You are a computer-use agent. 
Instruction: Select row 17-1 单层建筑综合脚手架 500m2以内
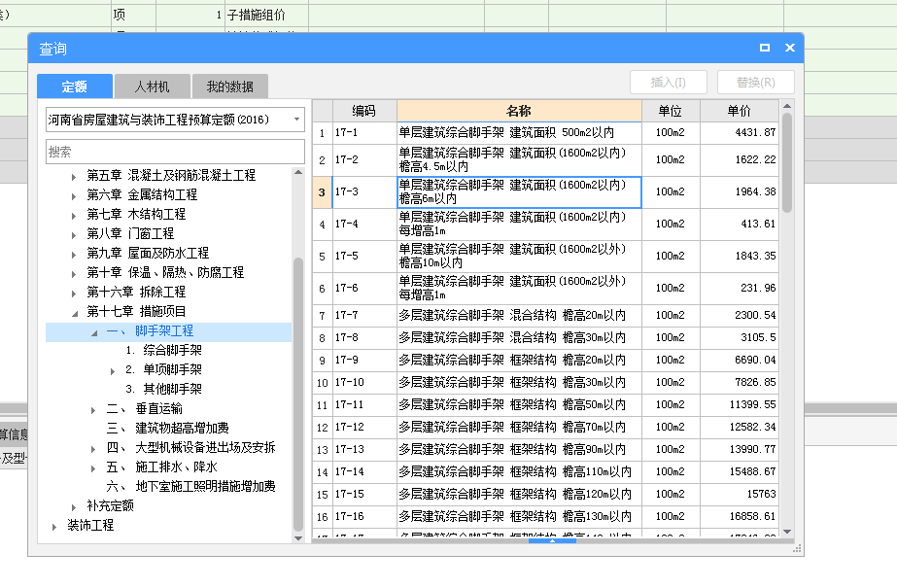pos(519,133)
